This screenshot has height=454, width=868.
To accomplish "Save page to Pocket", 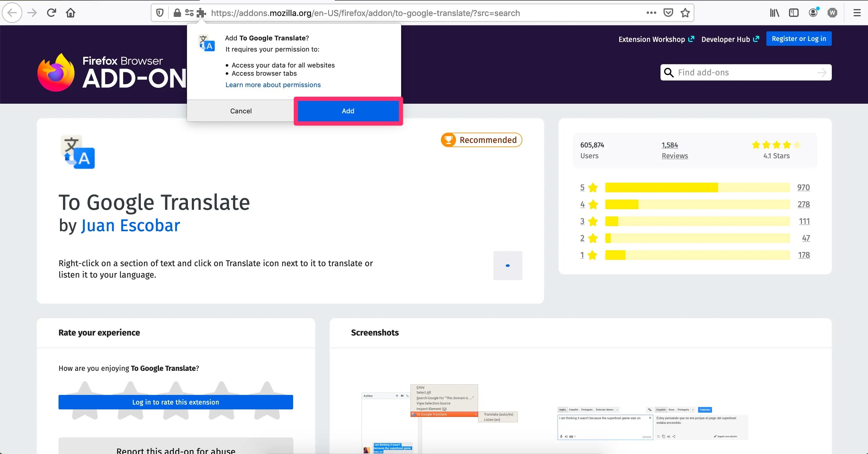I will coord(668,13).
